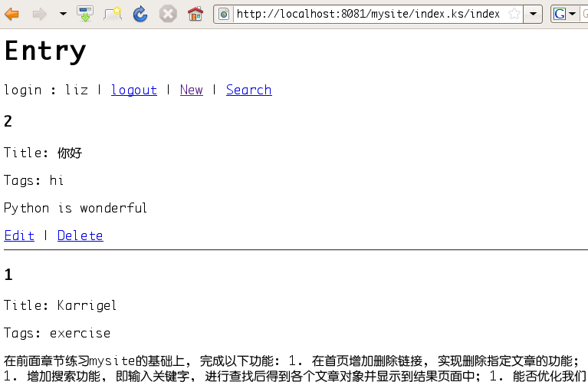
Task: Reload the current page
Action: tap(140, 14)
